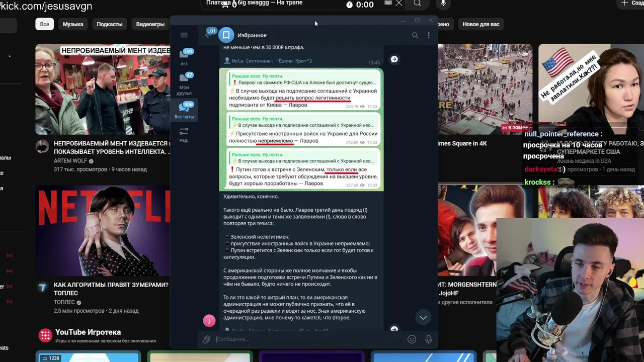Open the dct chat folder
644x362 pixels.
point(184,57)
